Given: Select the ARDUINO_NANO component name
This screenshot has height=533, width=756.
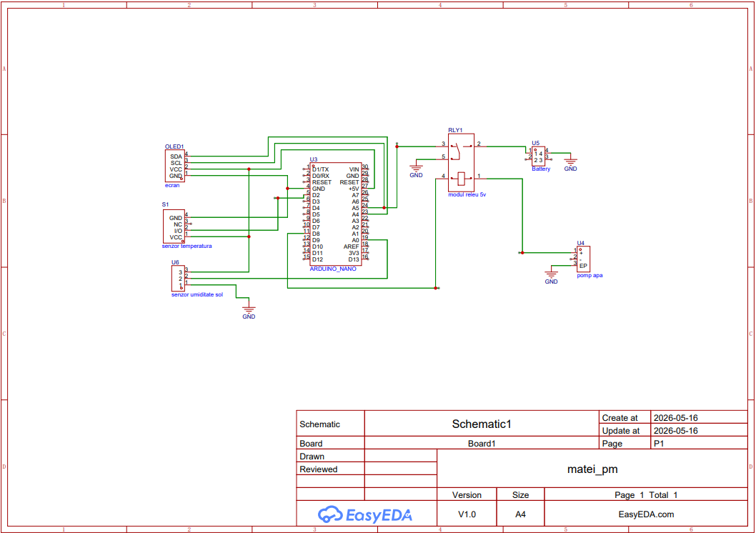Looking at the screenshot, I should pos(333,269).
